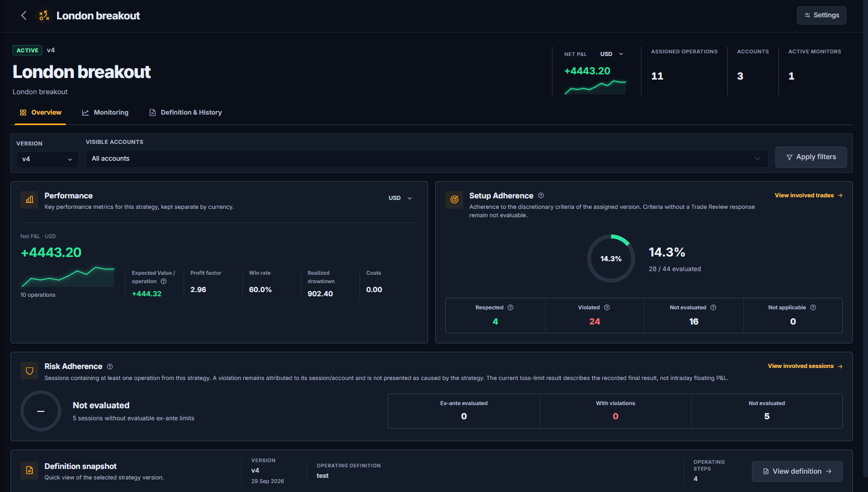Open the Setup Adherence help question icon
This screenshot has height=492, width=868.
tap(541, 195)
